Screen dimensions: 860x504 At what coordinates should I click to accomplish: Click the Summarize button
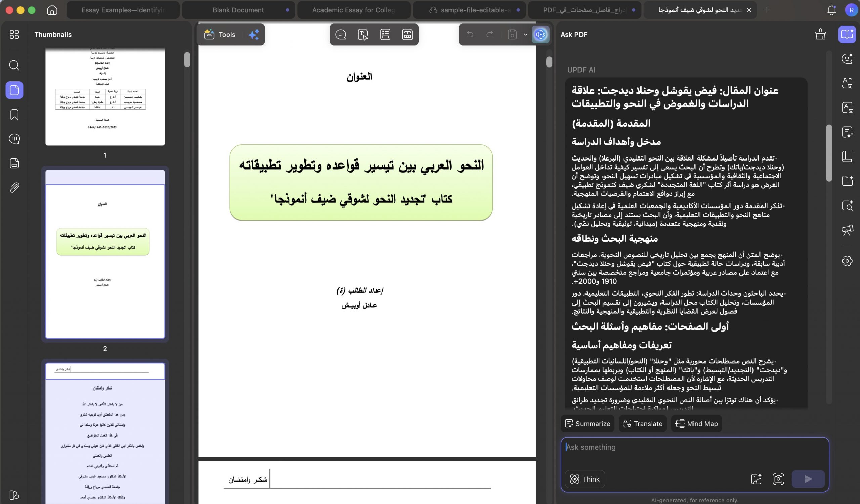[587, 423]
